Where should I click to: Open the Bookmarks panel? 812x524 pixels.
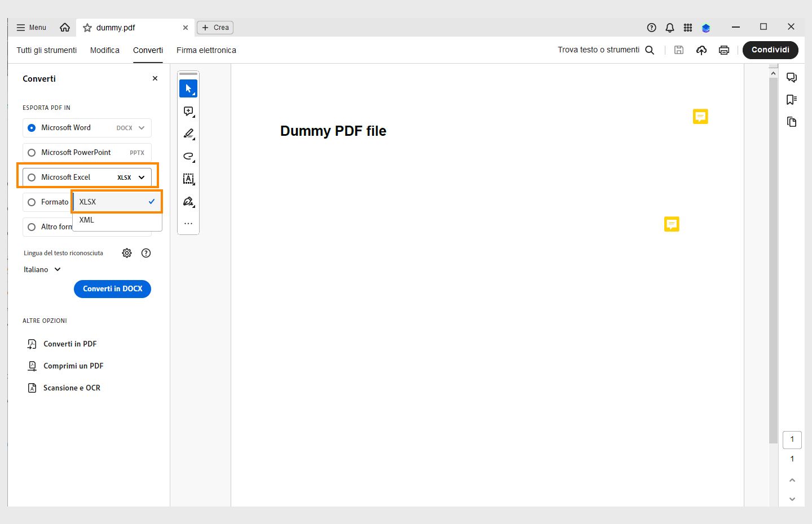(792, 100)
